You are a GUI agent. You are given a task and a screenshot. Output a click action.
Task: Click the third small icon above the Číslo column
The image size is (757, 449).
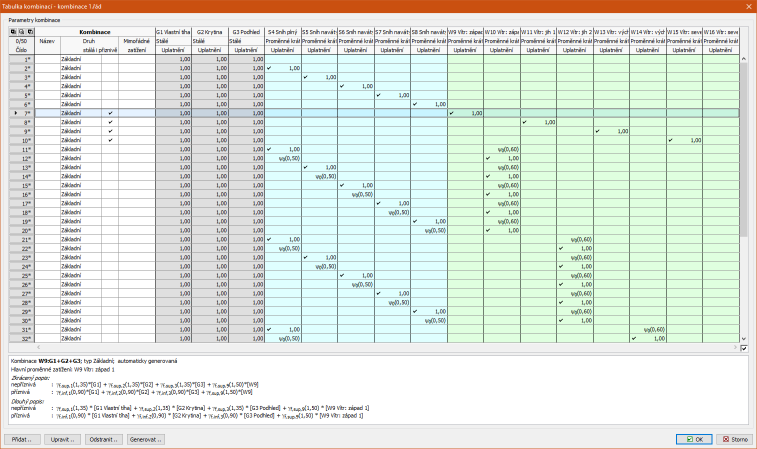pyautogui.click(x=29, y=32)
